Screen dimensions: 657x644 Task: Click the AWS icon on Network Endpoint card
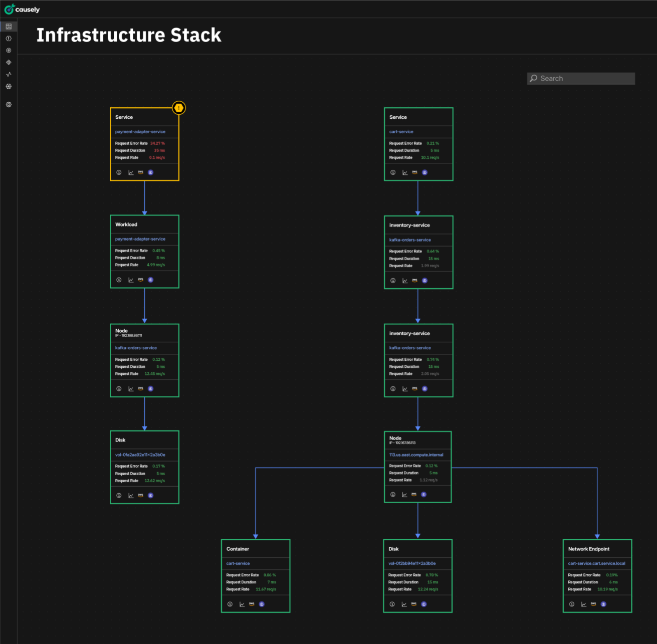593,604
